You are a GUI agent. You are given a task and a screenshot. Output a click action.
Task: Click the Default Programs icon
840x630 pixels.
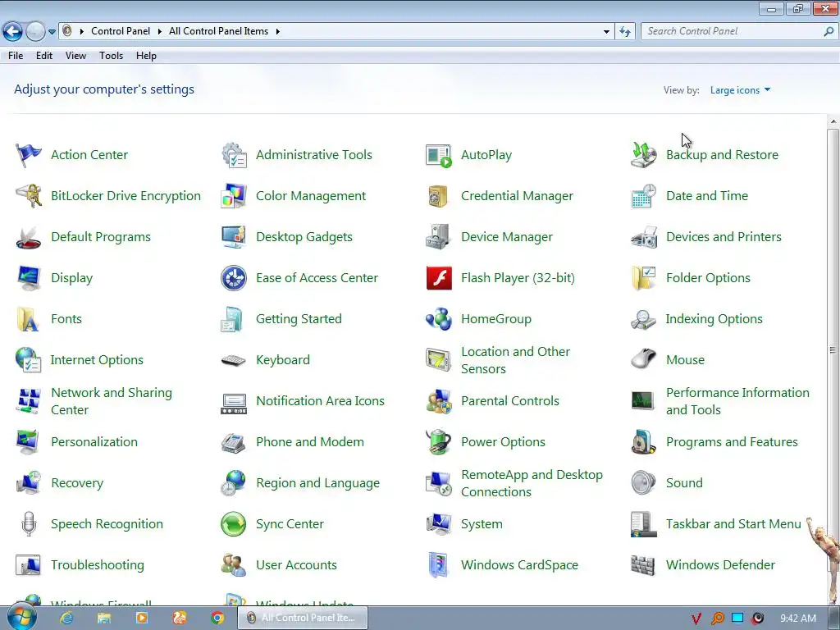tap(29, 237)
